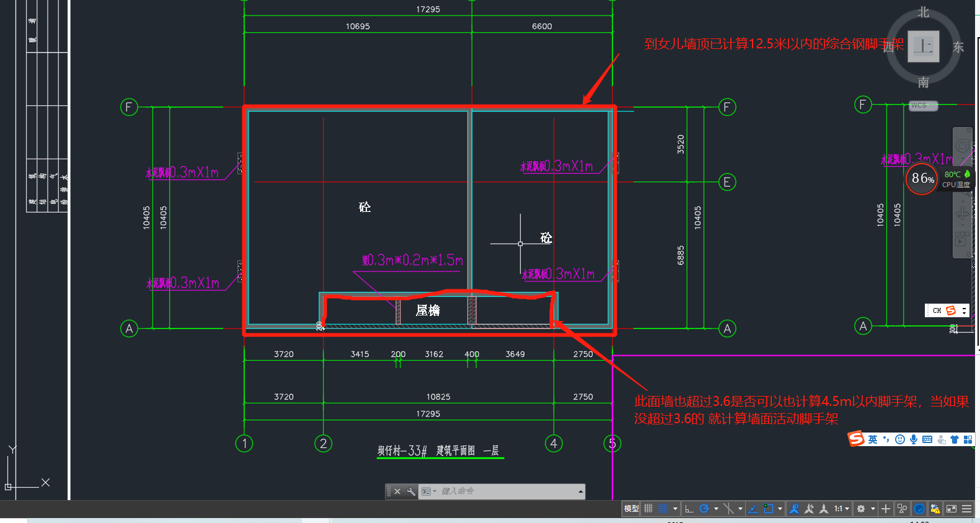Open Sogou toolbox grid icon
Viewport: 980px width, 523px height.
click(x=968, y=439)
